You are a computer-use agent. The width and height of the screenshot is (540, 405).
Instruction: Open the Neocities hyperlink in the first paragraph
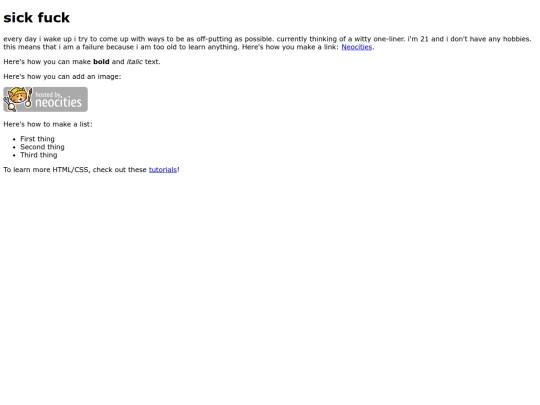(356, 47)
